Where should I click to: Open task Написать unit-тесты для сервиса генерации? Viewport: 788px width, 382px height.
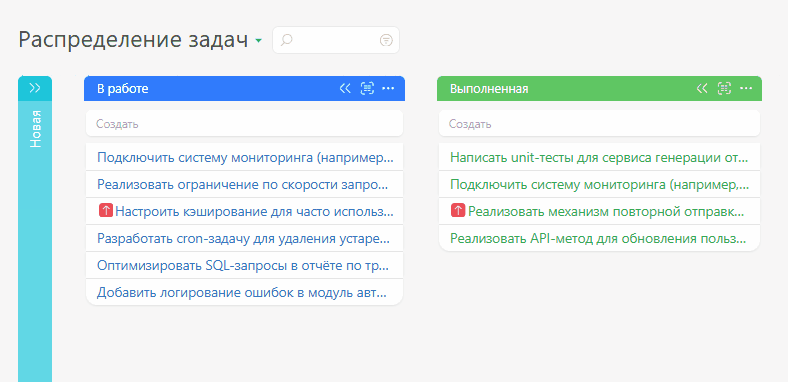pos(599,157)
